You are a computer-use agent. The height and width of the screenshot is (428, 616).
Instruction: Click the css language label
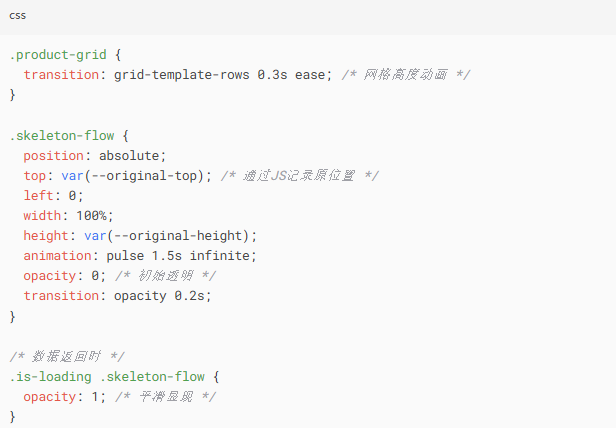tap(18, 16)
